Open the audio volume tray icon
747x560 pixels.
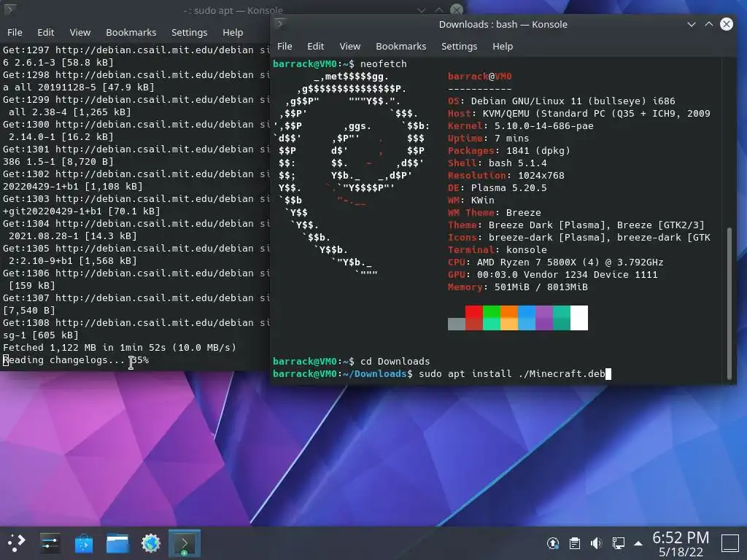click(597, 542)
